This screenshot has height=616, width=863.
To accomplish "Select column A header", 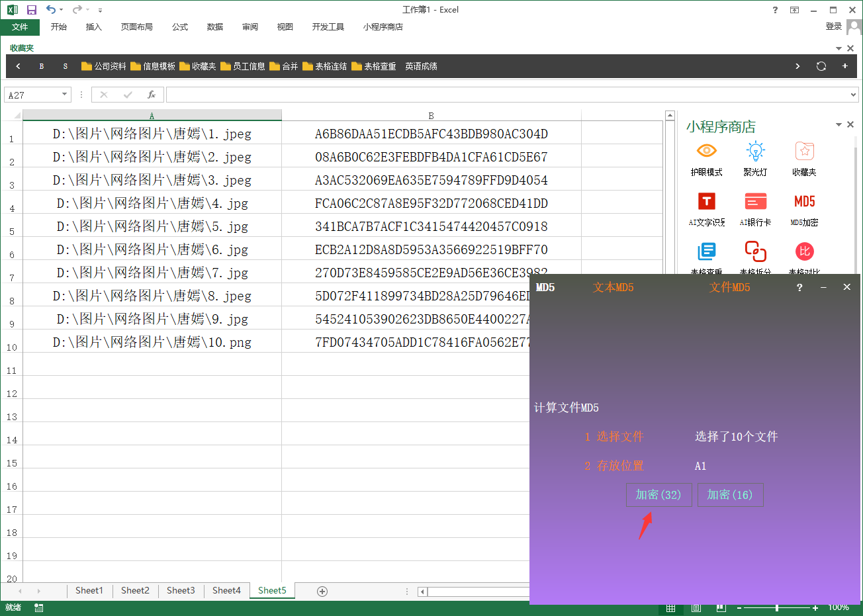I will click(x=152, y=115).
